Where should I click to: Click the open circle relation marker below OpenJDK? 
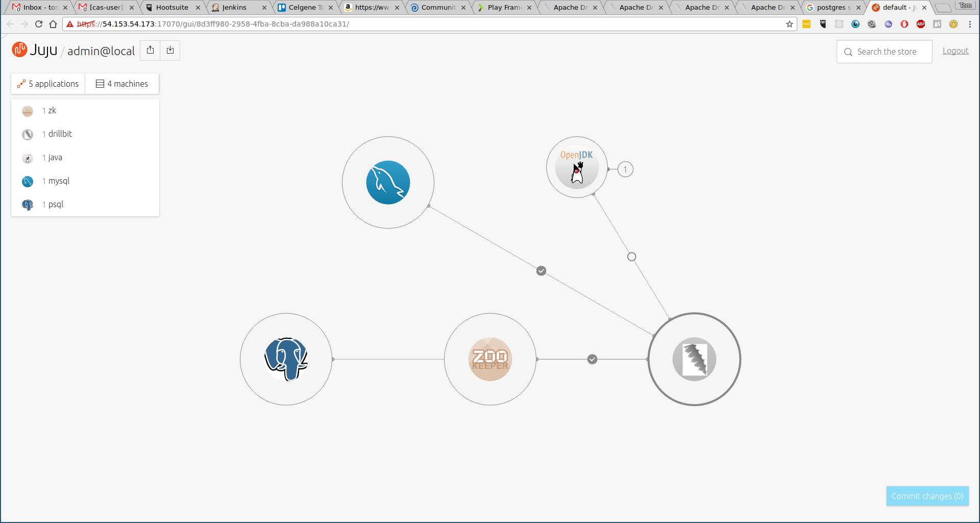(x=631, y=257)
